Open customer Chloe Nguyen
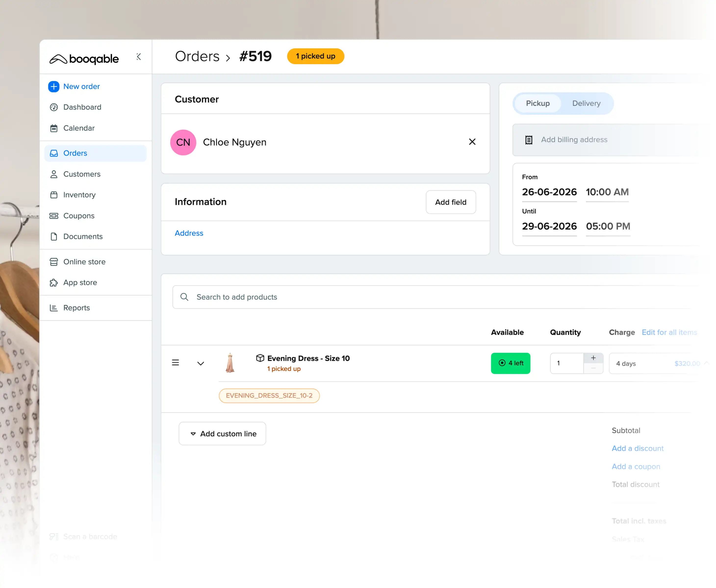This screenshot has height=588, width=716. pos(235,142)
